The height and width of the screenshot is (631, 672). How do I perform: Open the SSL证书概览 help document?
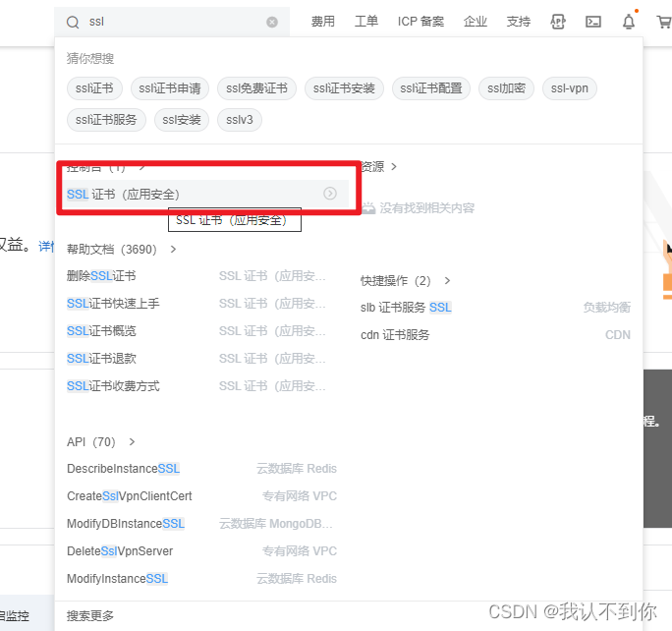[x=101, y=331]
